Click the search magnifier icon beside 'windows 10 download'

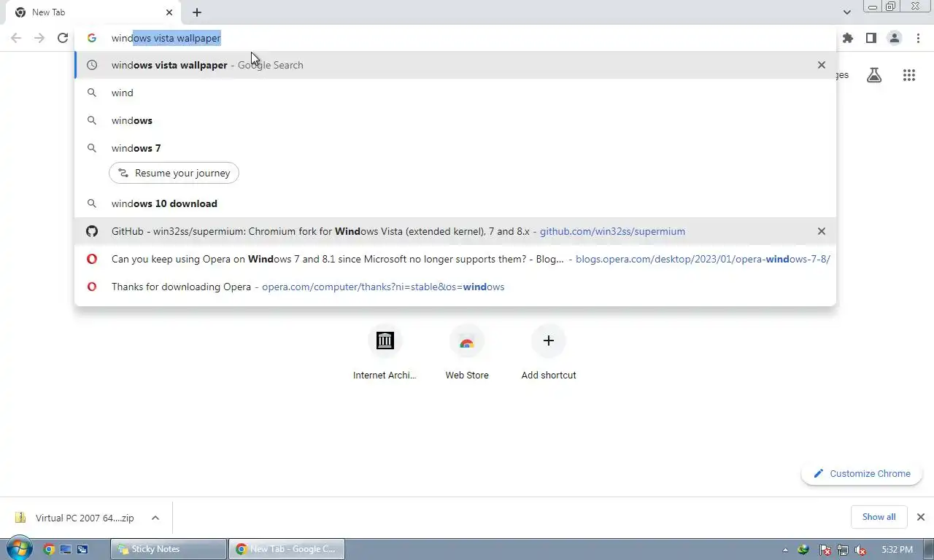click(92, 203)
